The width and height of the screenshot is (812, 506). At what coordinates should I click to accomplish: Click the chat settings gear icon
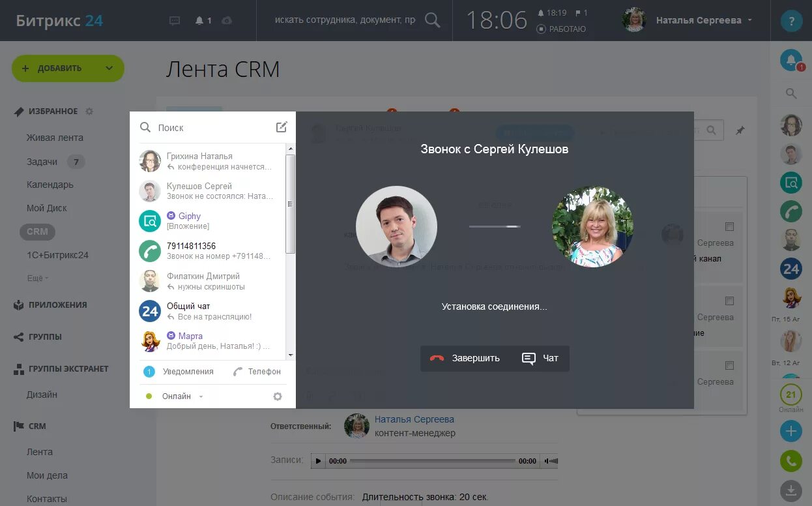277,396
